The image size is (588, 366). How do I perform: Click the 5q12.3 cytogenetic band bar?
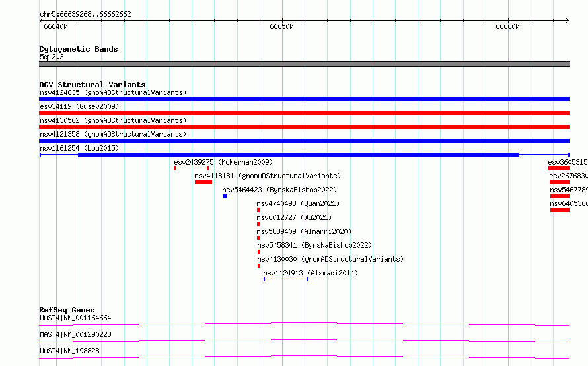pos(304,64)
